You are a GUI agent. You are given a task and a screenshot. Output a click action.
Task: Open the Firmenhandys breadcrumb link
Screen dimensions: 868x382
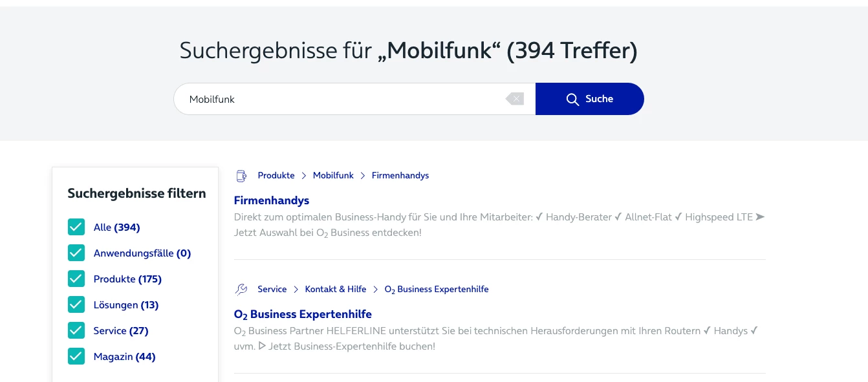pos(400,176)
